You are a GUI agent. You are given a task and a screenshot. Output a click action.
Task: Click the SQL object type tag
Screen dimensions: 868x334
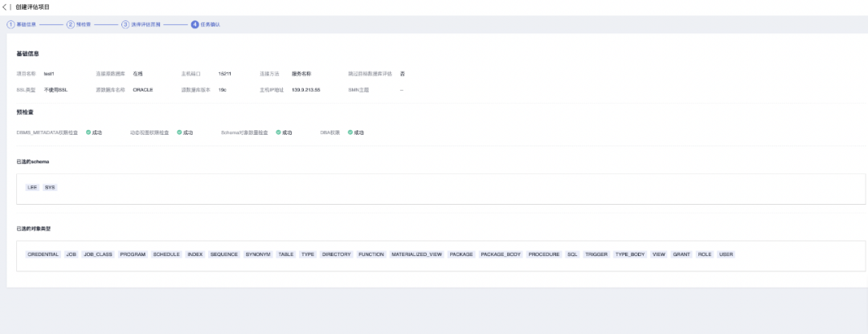point(572,255)
